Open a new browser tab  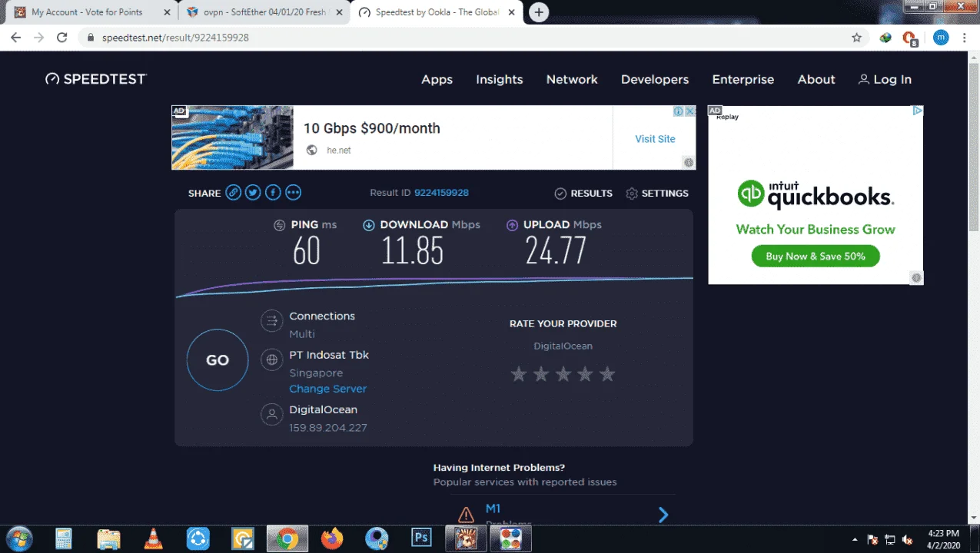(539, 12)
